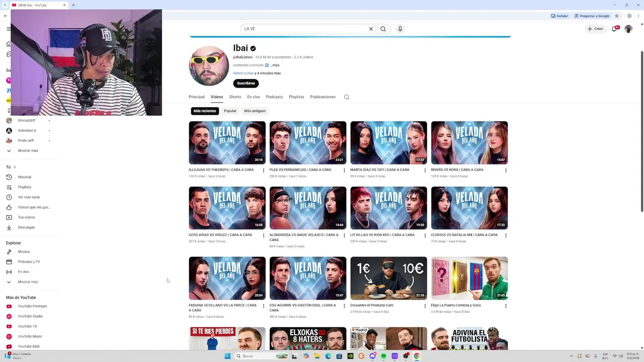Open a new browser tab
Image resolution: width=644 pixels, height=362 pixels.
pyautogui.click(x=73, y=5)
